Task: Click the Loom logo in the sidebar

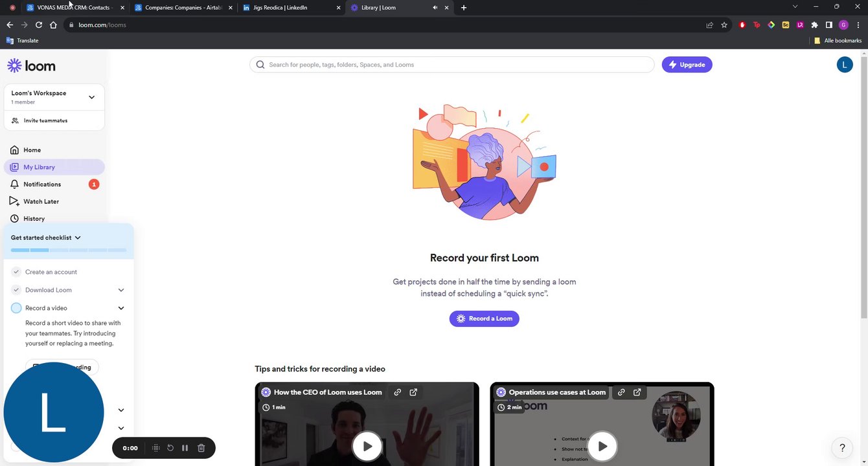Action: [x=31, y=65]
